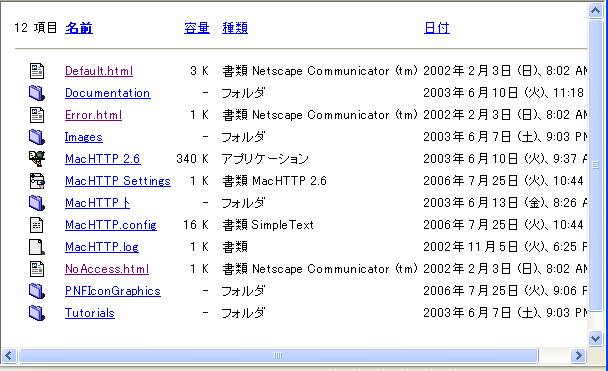Sort by the 容量 column header
The height and width of the screenshot is (371, 608).
tap(197, 28)
